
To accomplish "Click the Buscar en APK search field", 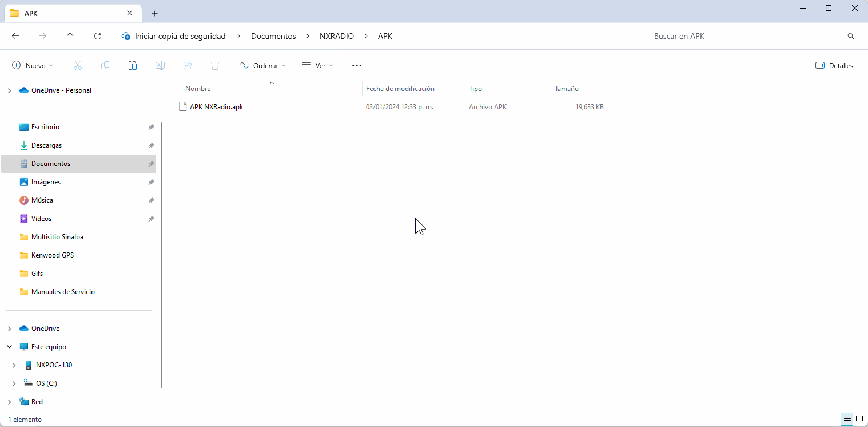I will tap(746, 36).
